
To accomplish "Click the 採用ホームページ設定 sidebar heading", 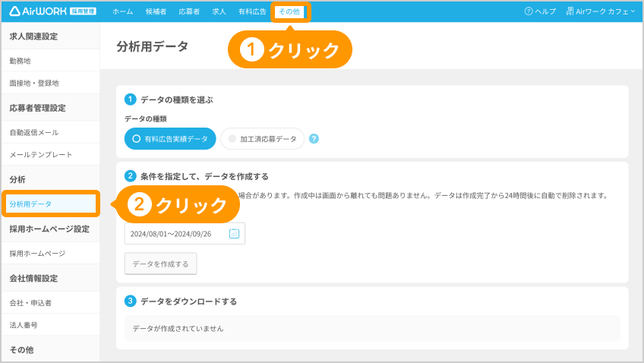I will pos(49,229).
